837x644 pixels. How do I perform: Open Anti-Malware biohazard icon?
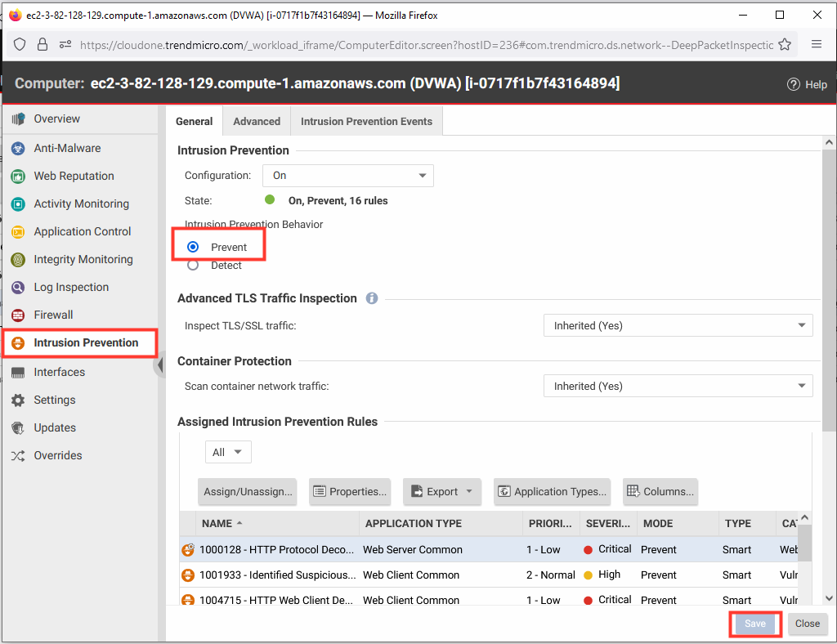click(18, 148)
